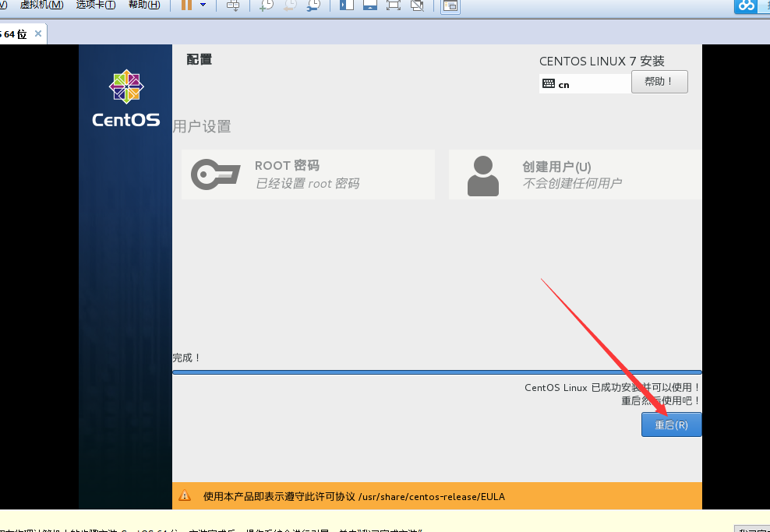Pause the virtual machine with the orange pause icon
This screenshot has width=770, height=532.
[186, 5]
